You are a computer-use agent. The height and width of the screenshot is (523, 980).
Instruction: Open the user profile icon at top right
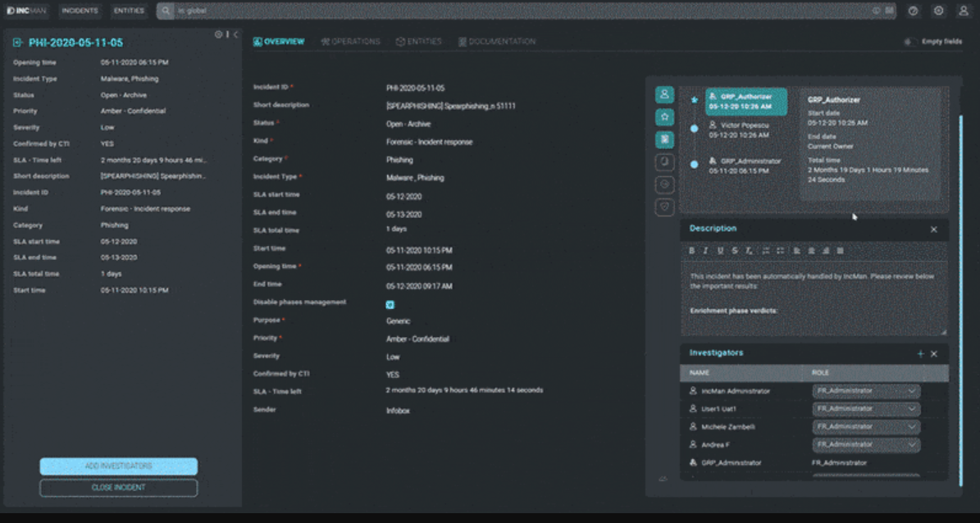963,11
